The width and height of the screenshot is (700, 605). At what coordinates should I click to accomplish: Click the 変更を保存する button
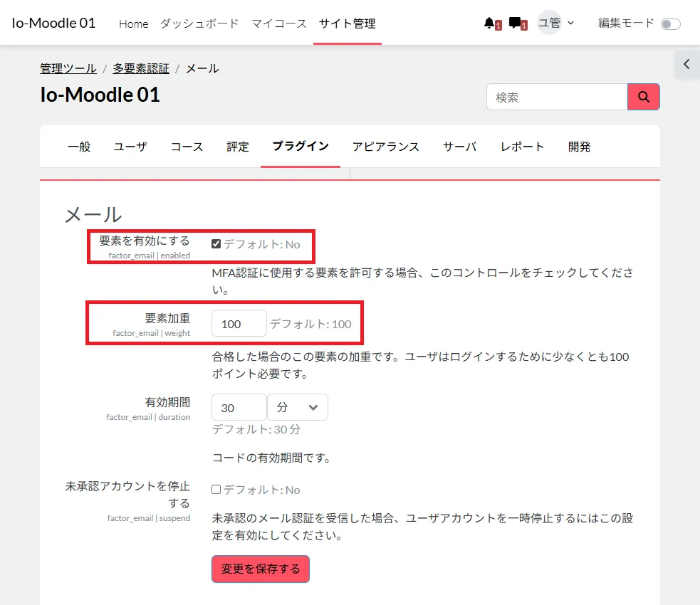261,569
